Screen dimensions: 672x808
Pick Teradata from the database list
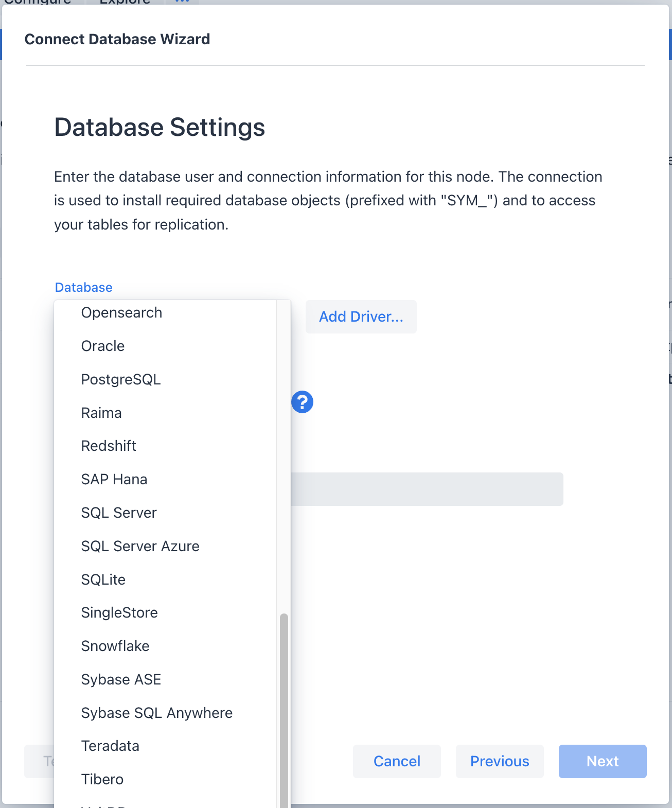(165, 746)
